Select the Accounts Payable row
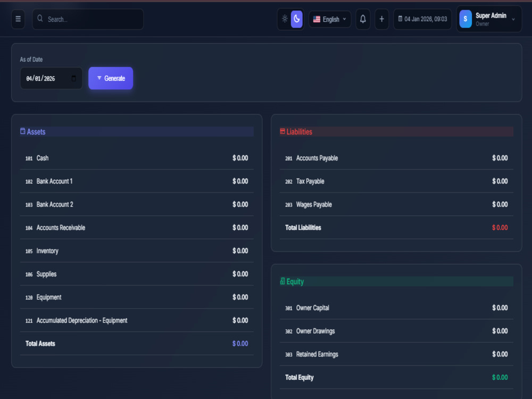Image resolution: width=532 pixels, height=399 pixels. [396, 158]
